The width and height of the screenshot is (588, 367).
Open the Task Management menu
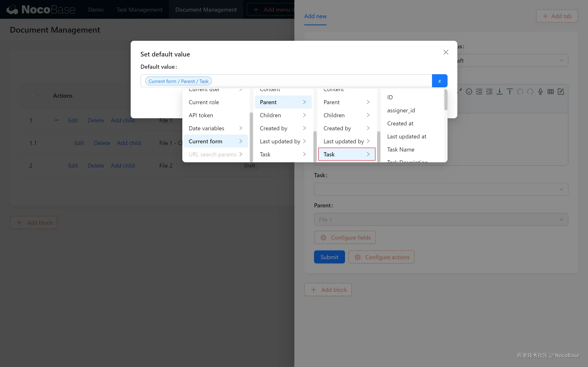pos(139,9)
